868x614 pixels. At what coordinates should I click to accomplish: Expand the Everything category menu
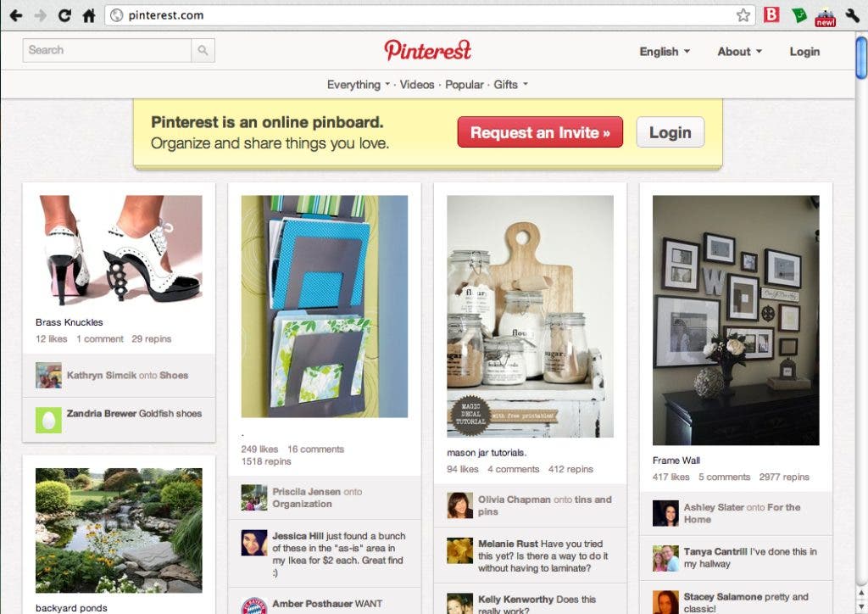tap(359, 85)
